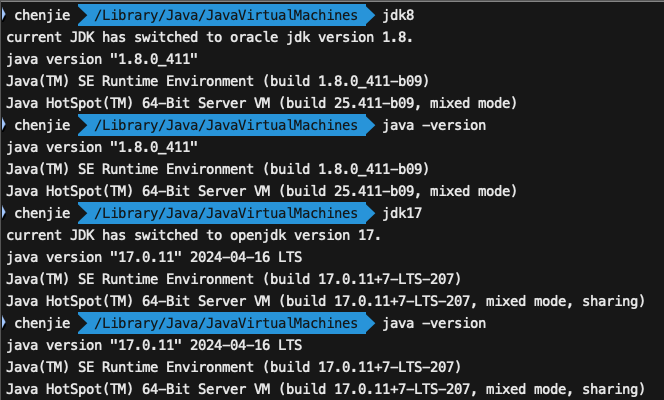This screenshot has height=400, width=664.
Task: Click the chenjie username on the jdk17 prompt
Action: point(42,214)
